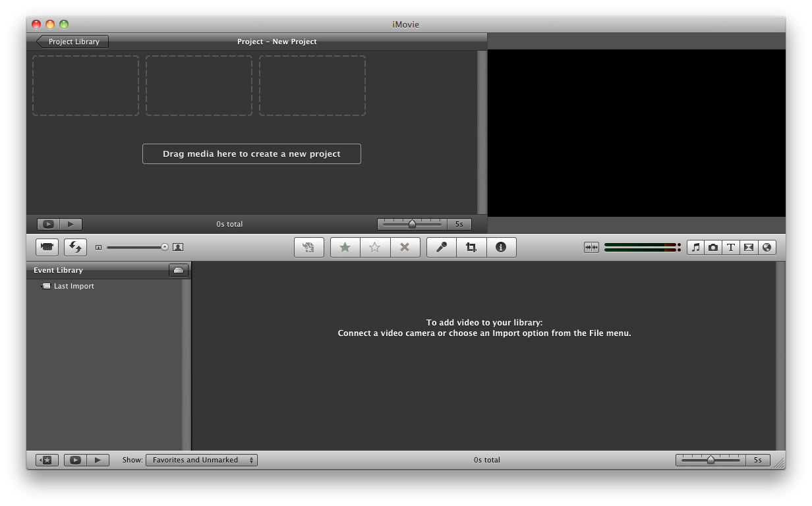The width and height of the screenshot is (812, 506).
Task: Show the Photos browser camera icon
Action: [x=713, y=247]
